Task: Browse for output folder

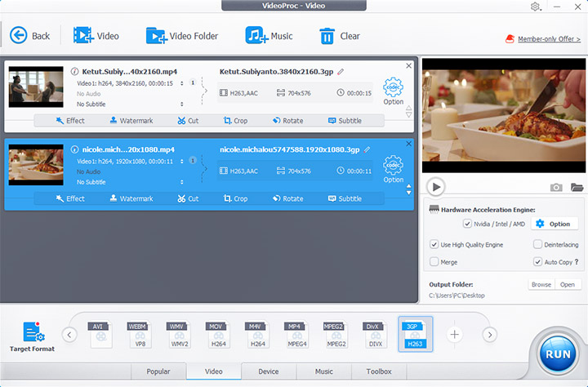Action: click(x=541, y=285)
